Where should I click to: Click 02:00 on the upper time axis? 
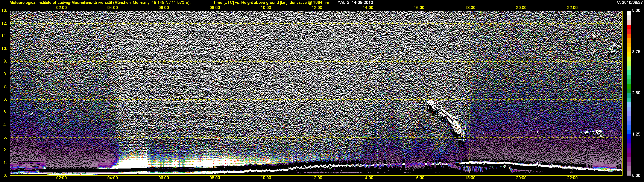coord(61,8)
